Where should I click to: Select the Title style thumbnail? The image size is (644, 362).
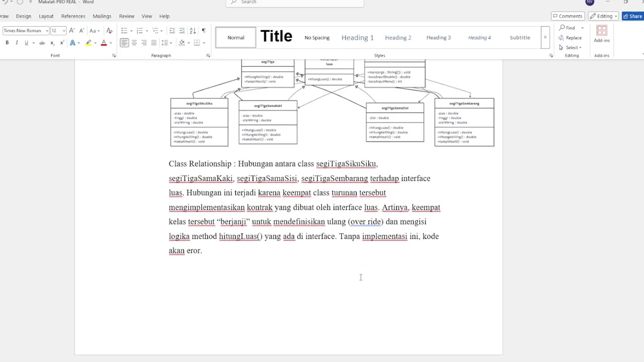point(276,36)
